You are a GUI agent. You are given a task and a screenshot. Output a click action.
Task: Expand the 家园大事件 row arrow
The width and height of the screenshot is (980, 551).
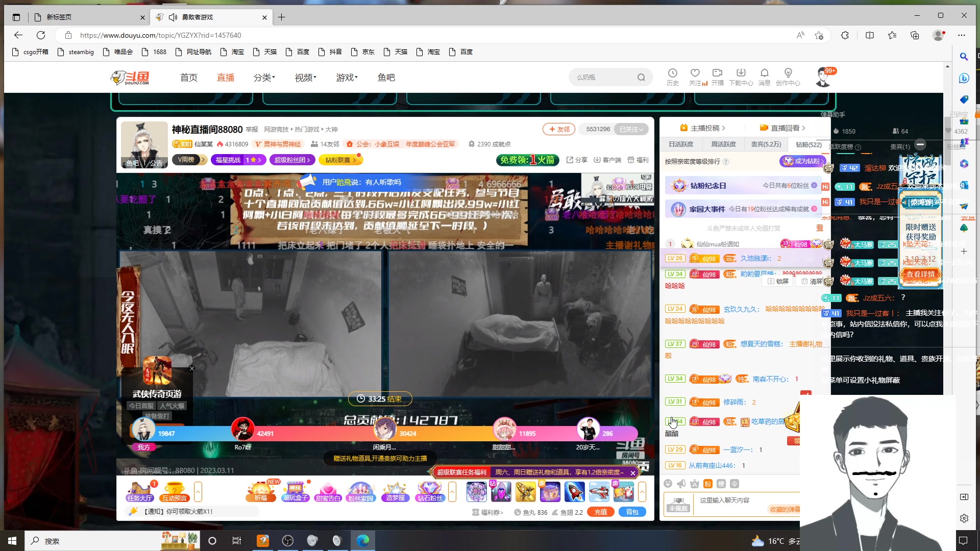814,209
